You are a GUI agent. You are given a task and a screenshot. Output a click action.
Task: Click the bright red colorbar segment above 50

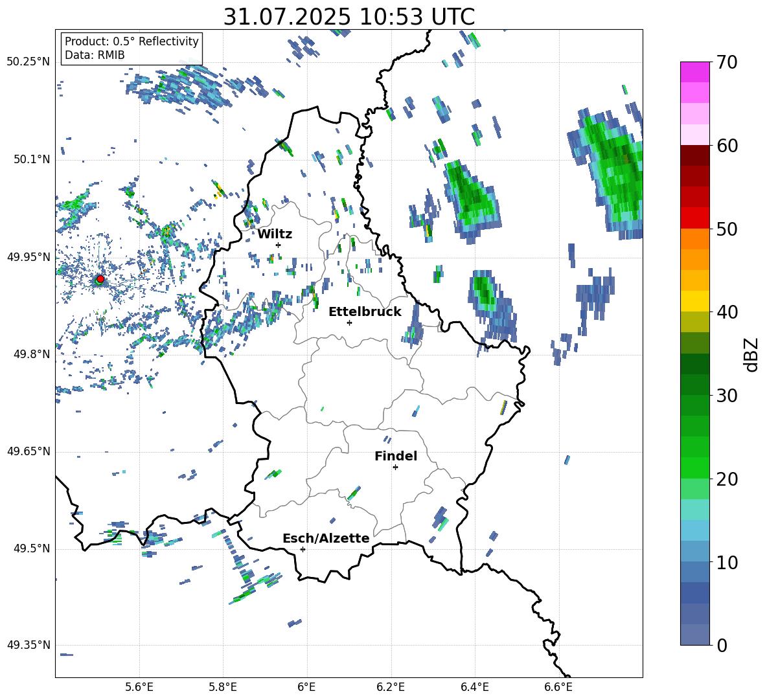pyautogui.click(x=694, y=218)
